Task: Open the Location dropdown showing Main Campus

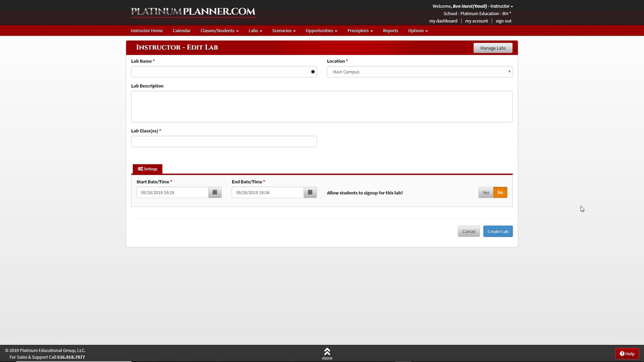Action: (419, 72)
